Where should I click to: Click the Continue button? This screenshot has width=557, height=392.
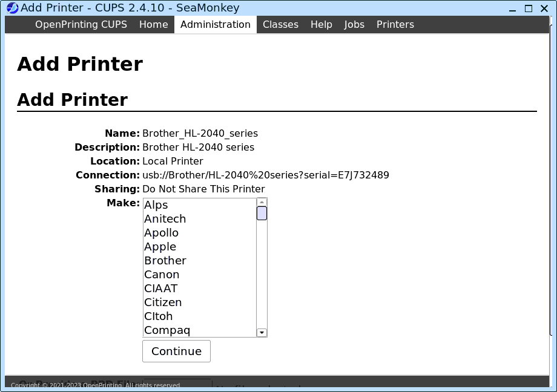pyautogui.click(x=176, y=351)
